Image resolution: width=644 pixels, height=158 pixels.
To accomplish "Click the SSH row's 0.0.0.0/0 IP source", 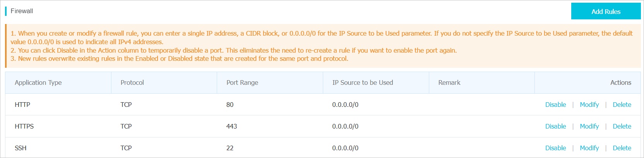I will point(345,148).
